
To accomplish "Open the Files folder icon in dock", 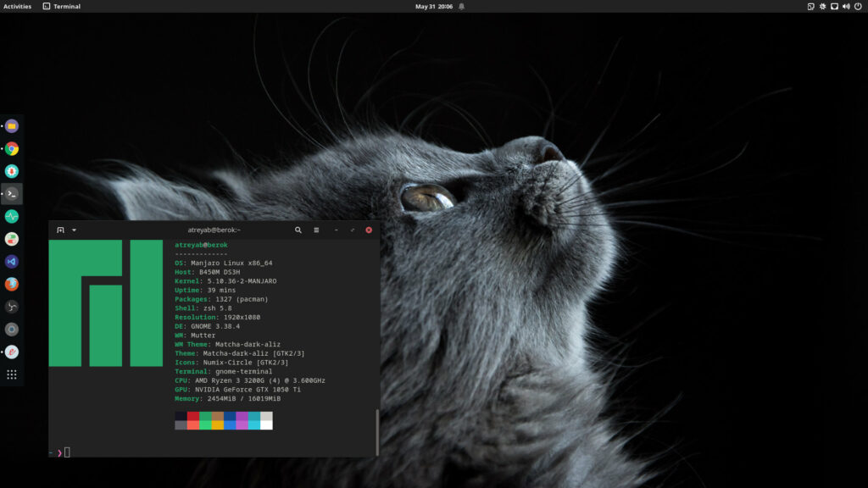I will pyautogui.click(x=12, y=126).
